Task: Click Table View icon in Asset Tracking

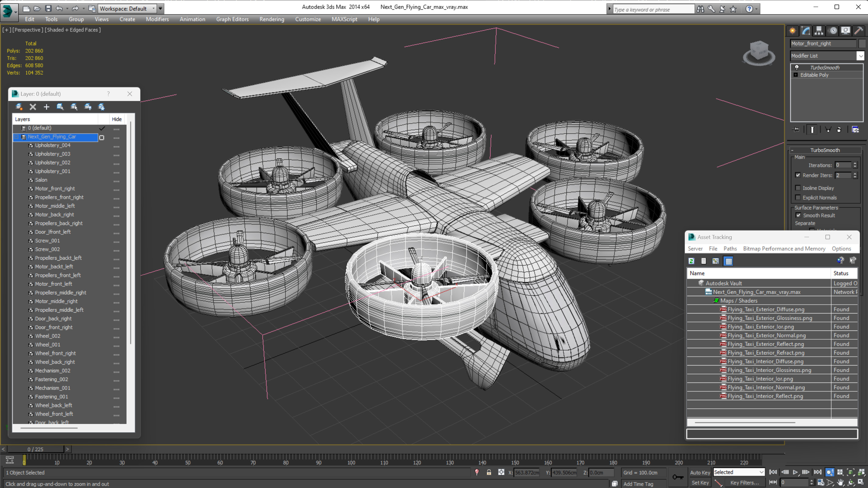Action: point(728,261)
